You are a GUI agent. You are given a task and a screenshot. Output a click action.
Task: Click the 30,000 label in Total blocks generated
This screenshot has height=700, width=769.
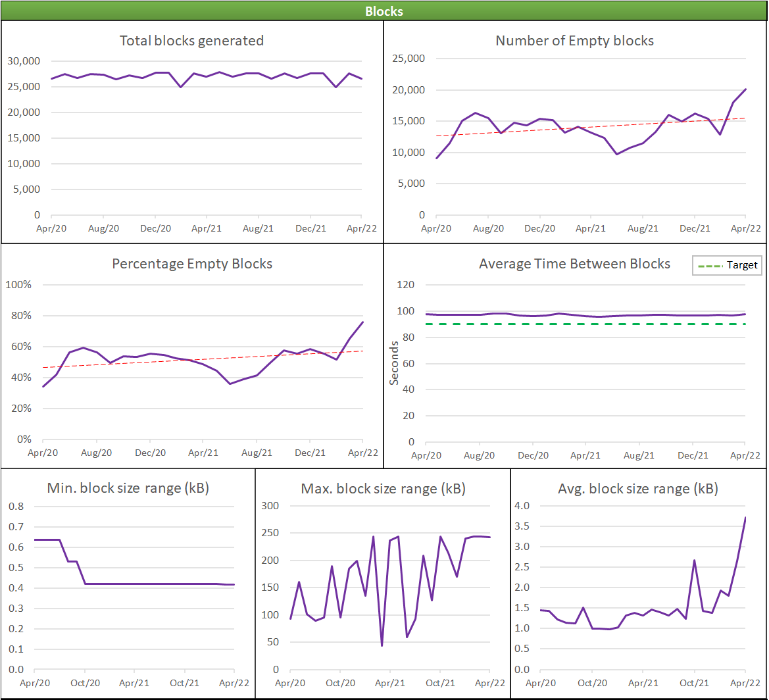pos(24,61)
